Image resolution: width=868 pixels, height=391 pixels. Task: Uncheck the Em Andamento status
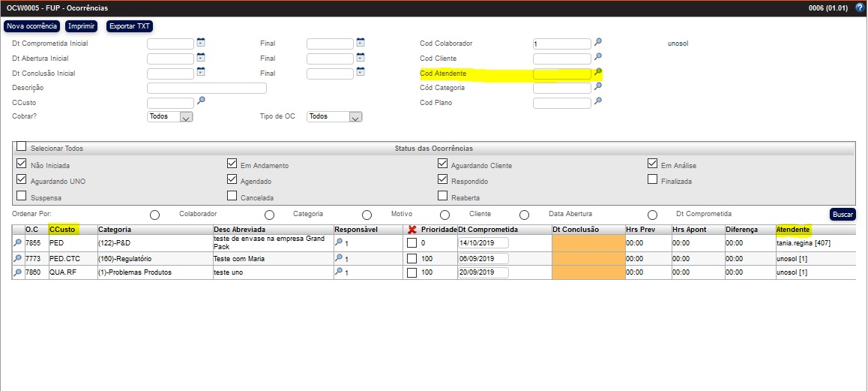(x=232, y=164)
